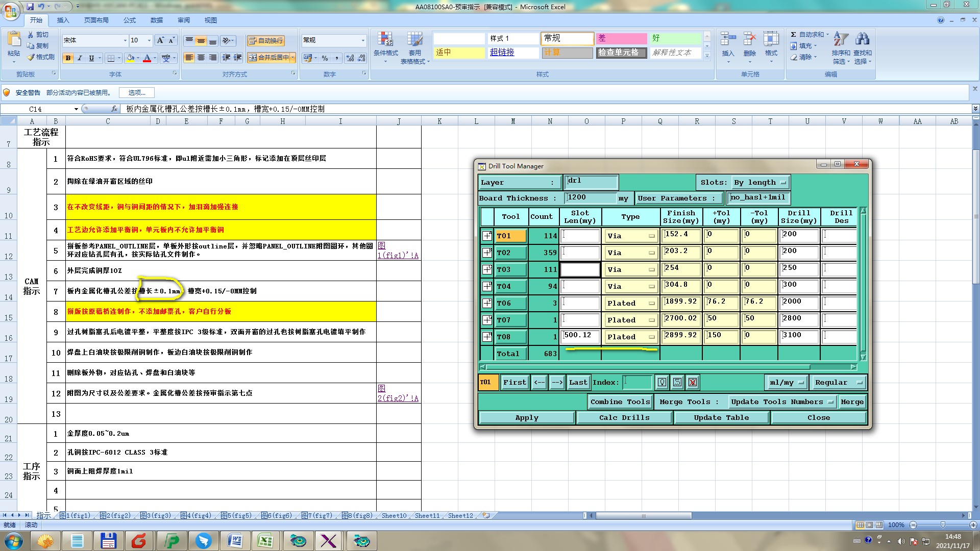This screenshot has height=551, width=980.
Task: Click the AutoSum sigma icon
Action: pyautogui.click(x=793, y=35)
